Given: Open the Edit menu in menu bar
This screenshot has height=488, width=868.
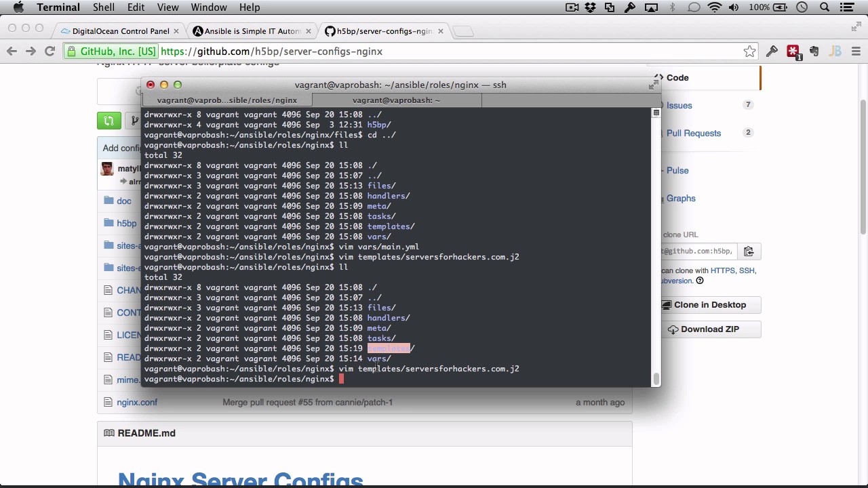Looking at the screenshot, I should (136, 7).
